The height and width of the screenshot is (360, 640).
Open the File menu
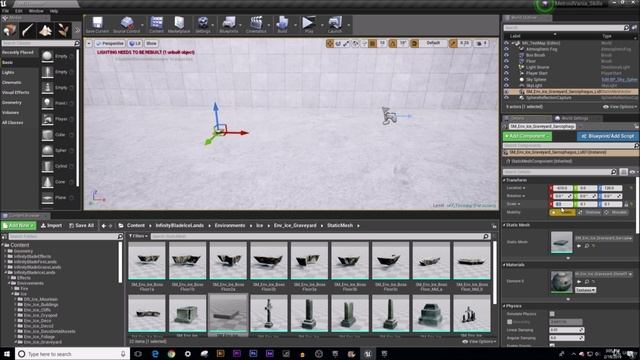(5, 11)
